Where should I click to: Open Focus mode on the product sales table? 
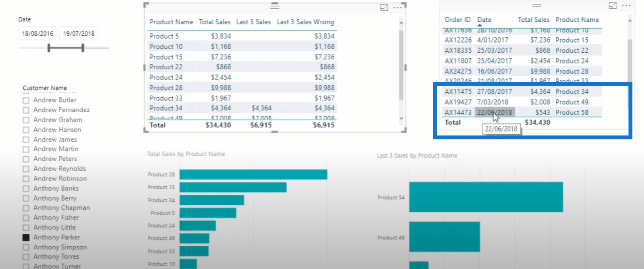coord(384,8)
